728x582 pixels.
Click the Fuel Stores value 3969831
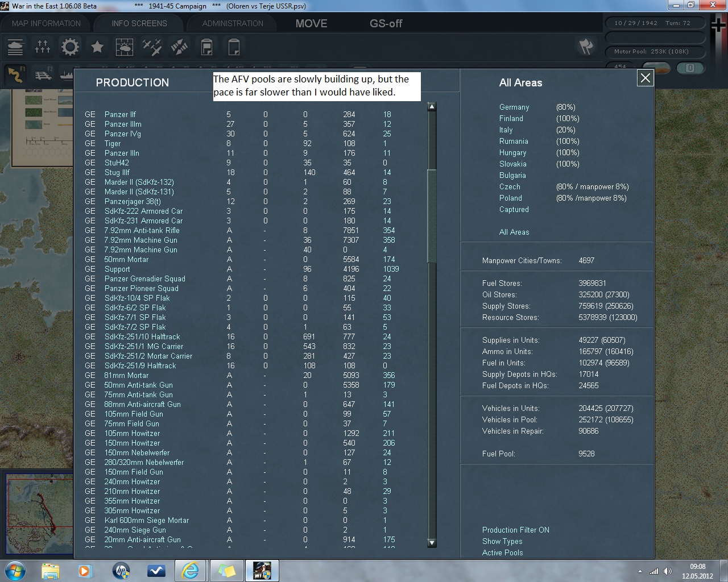(x=592, y=283)
